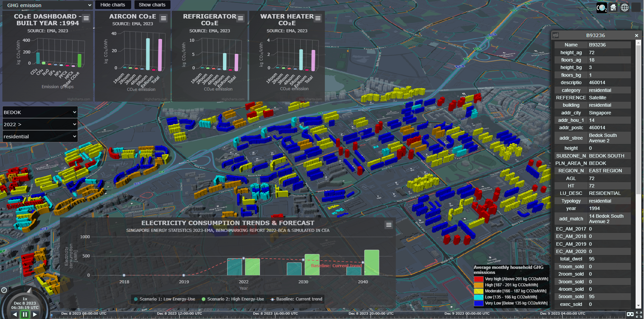This screenshot has width=644, height=319.
Task: Click the Low cyan legend swatch
Action: pyautogui.click(x=479, y=297)
